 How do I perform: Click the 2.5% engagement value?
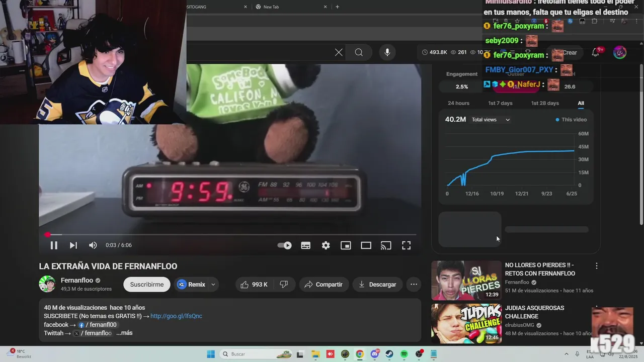click(x=462, y=86)
